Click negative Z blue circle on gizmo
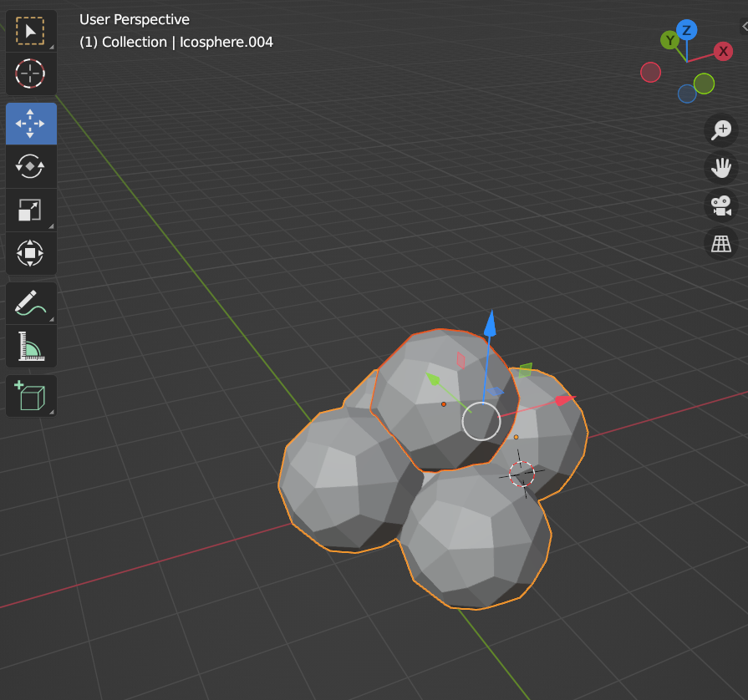Screen dimensions: 748x700 (687, 94)
